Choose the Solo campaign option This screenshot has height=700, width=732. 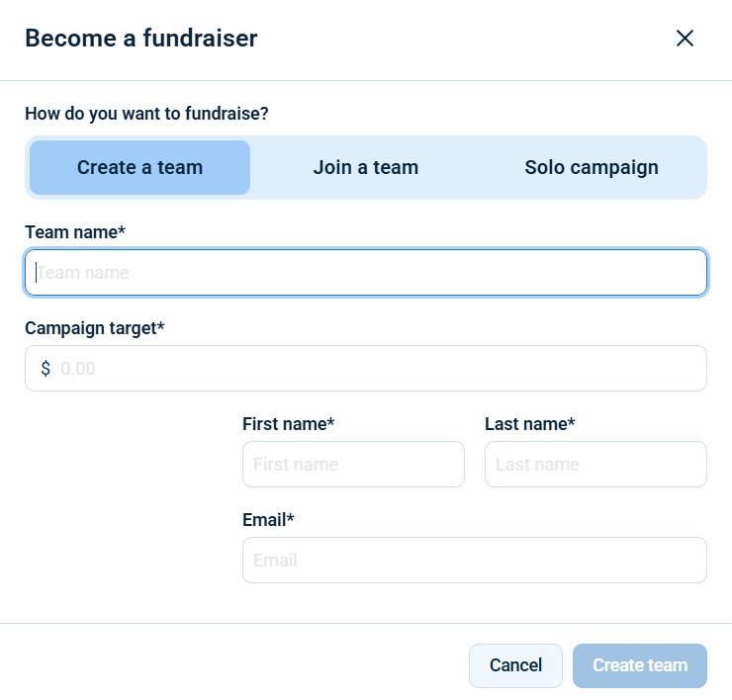pos(592,167)
